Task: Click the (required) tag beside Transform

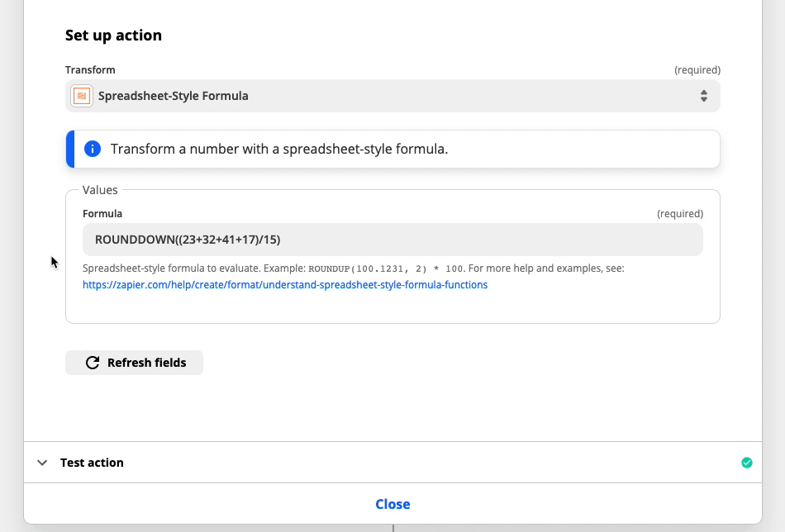Action: [697, 69]
